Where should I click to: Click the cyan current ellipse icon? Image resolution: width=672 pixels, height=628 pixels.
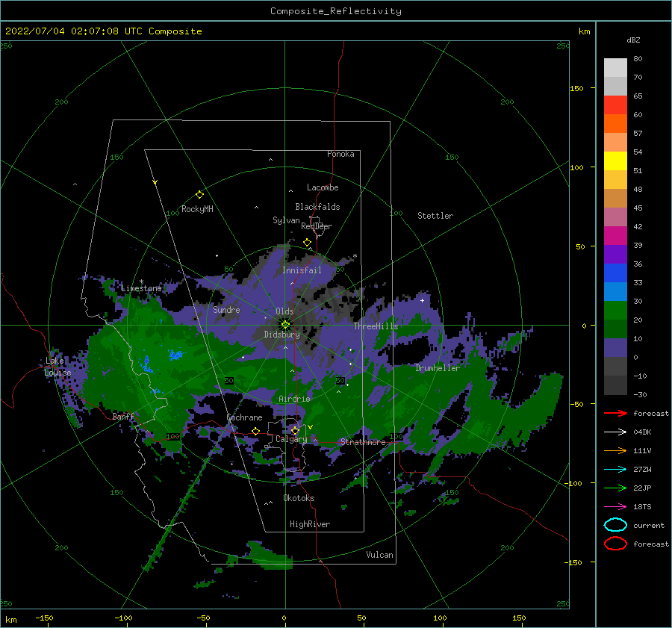(615, 525)
